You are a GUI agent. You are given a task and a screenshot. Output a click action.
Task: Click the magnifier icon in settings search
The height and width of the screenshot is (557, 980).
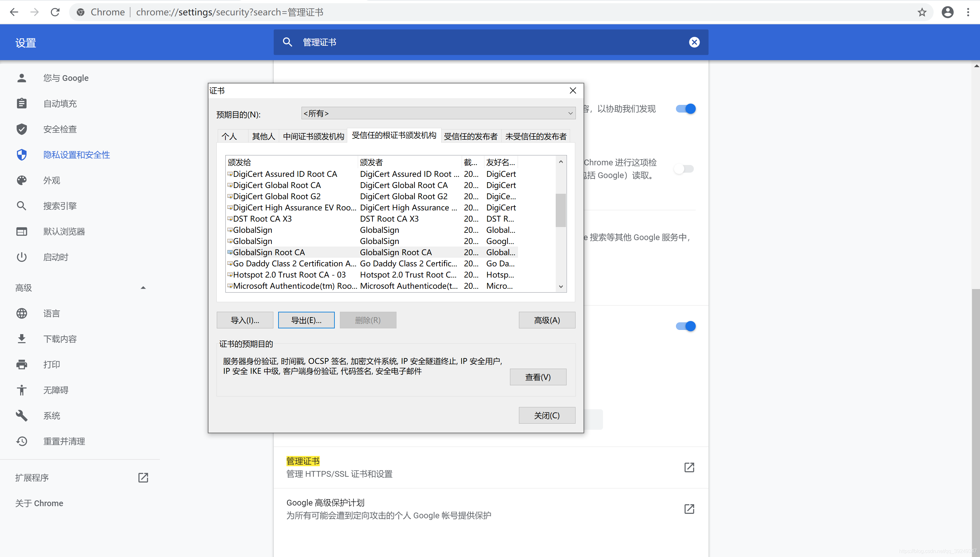(x=287, y=42)
